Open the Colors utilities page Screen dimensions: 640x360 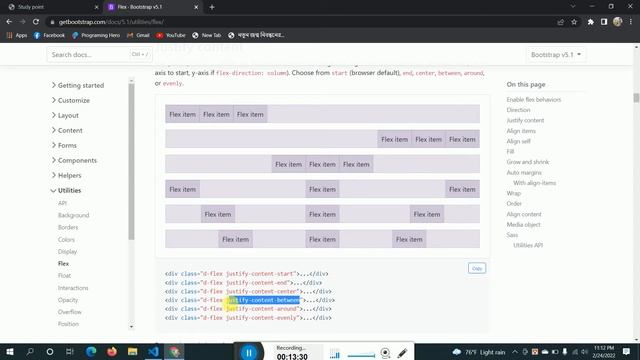tap(66, 240)
